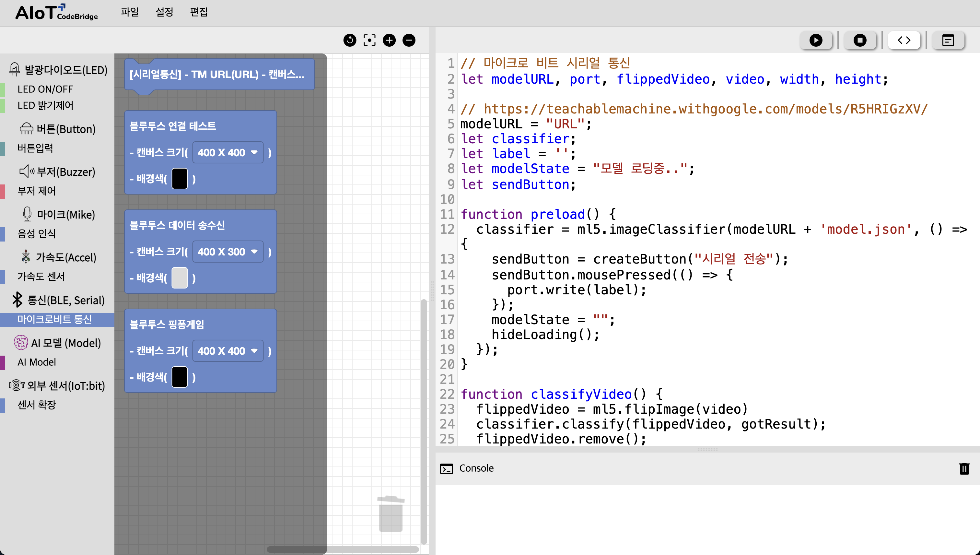Toggle code view with the angle-brackets button
Viewport: 980px width, 555px height.
tap(904, 40)
